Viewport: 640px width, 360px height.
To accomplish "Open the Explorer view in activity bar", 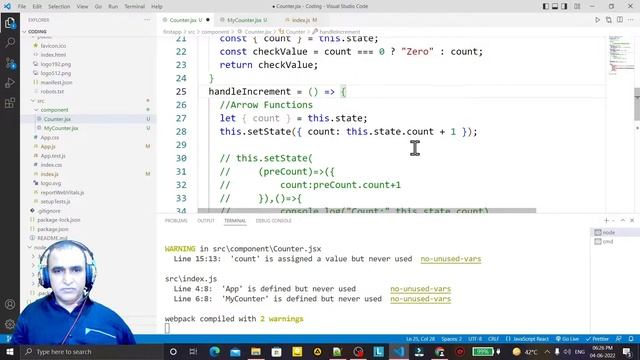I will click(x=10, y=23).
